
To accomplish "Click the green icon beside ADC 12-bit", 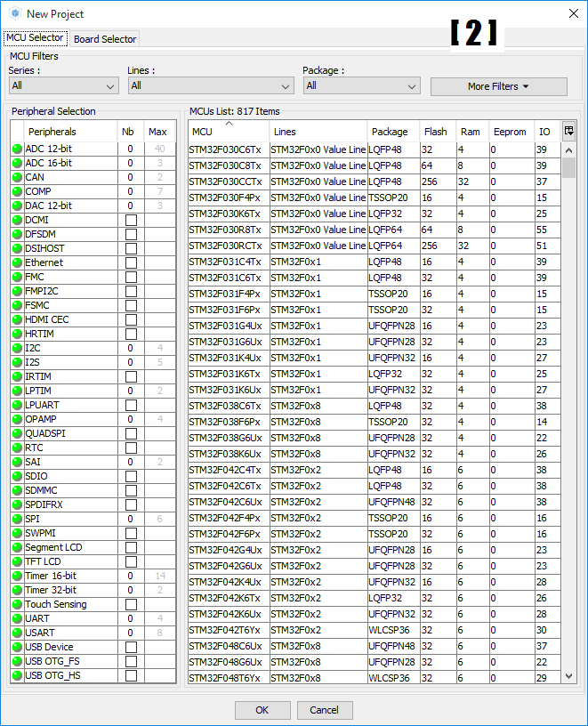I will [17, 149].
